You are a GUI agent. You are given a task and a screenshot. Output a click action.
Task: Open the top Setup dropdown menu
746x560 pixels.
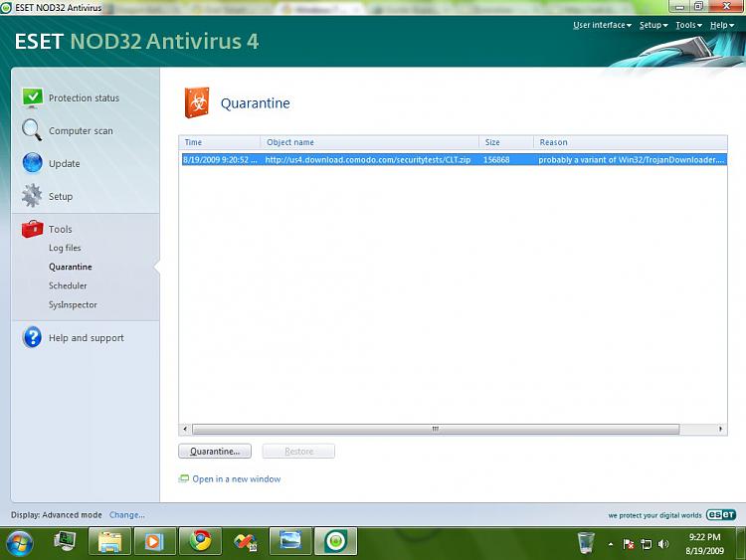pyautogui.click(x=653, y=25)
